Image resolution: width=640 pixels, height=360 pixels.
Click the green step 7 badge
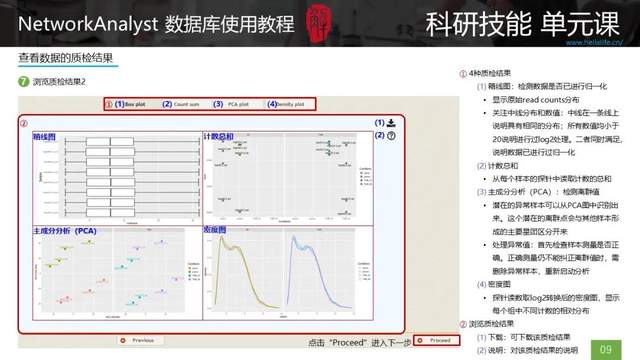(x=24, y=82)
